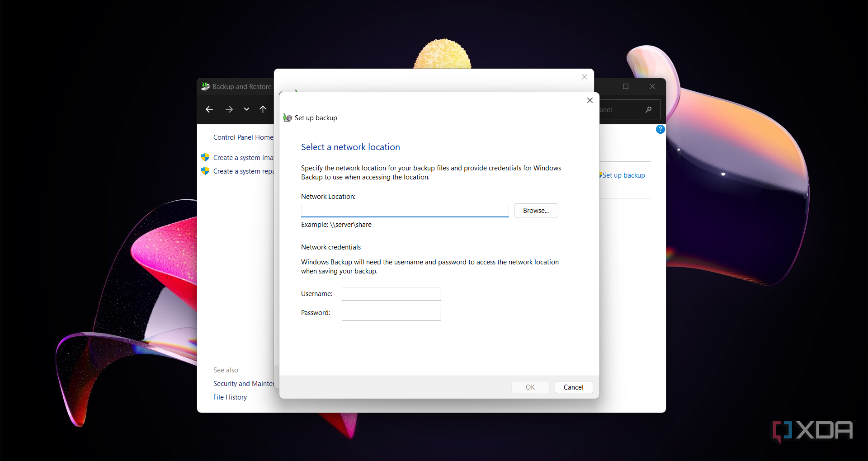Open Security and Maintenance link

tap(244, 384)
